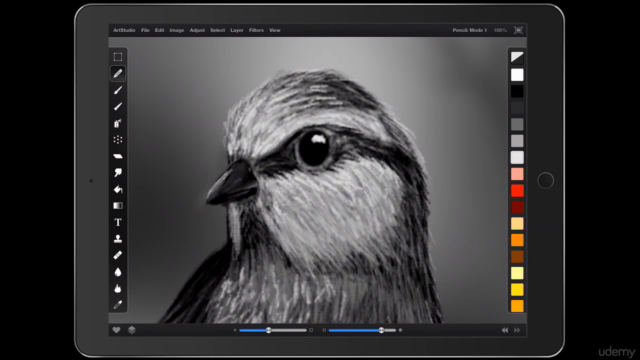Pick the bright yellow color swatch

pyautogui.click(x=517, y=290)
